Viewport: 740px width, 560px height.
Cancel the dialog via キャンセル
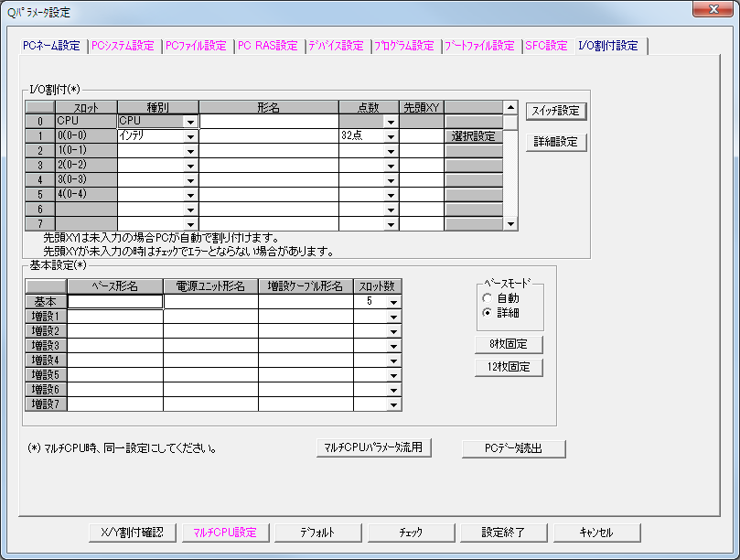(x=596, y=533)
